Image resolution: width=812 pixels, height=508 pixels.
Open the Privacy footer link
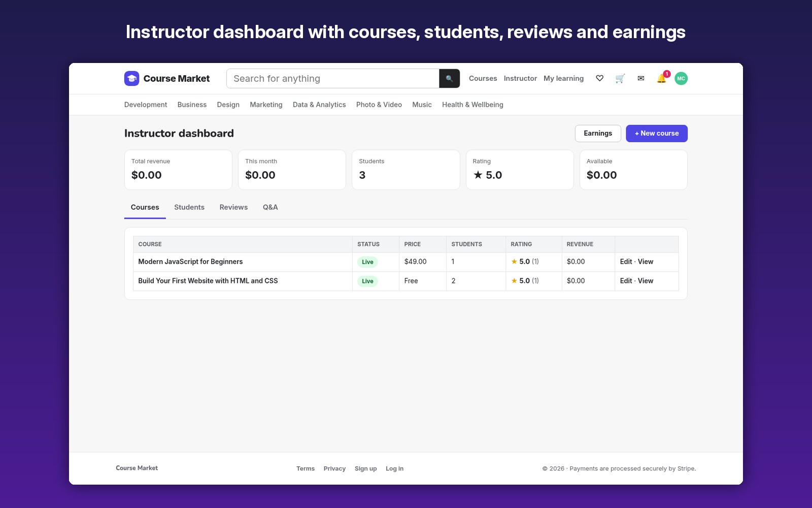[334, 468]
